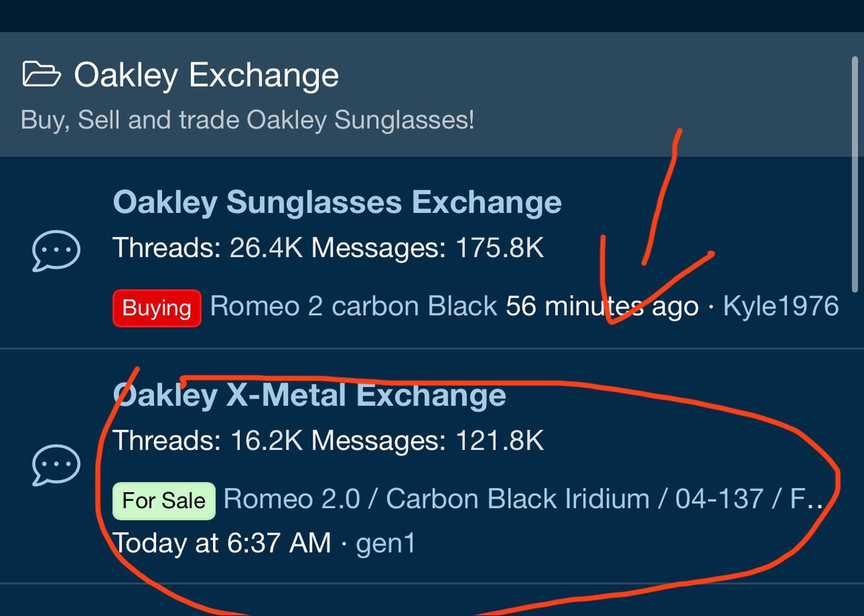Select the red Buying prefix label
The width and height of the screenshot is (864, 616).
point(156,308)
